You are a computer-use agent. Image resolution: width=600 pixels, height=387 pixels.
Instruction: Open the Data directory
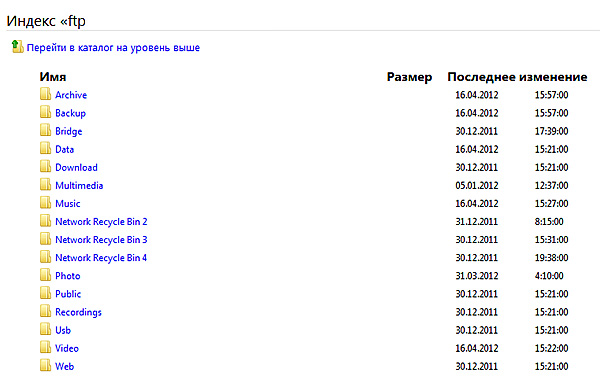tap(64, 149)
